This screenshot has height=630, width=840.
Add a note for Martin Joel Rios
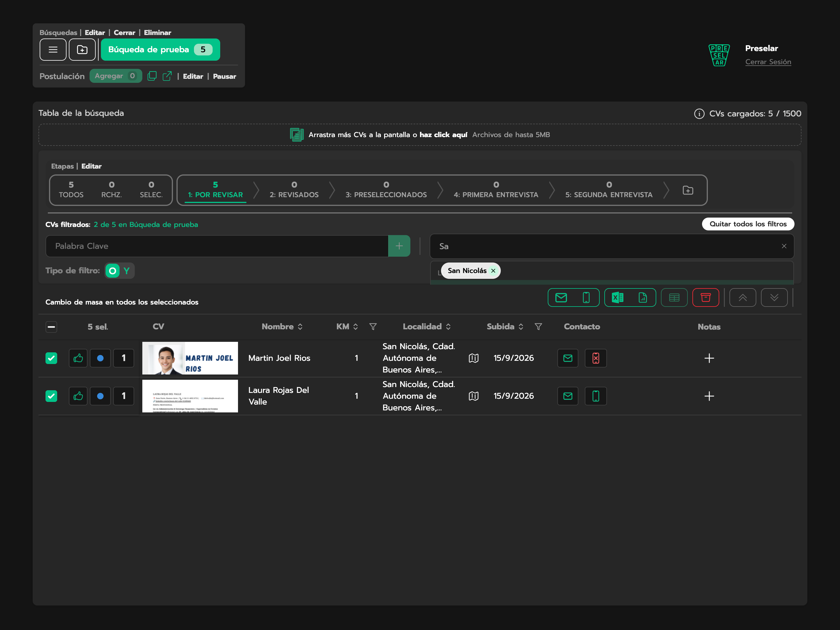tap(709, 358)
